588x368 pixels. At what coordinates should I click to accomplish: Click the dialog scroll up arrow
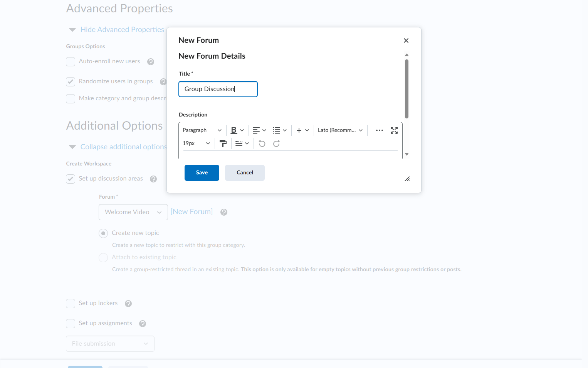(407, 55)
